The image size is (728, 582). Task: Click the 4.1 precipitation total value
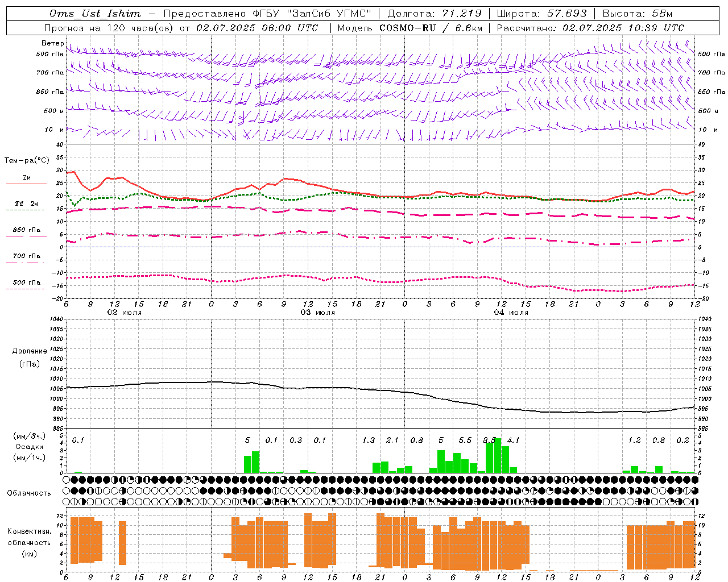tap(513, 440)
